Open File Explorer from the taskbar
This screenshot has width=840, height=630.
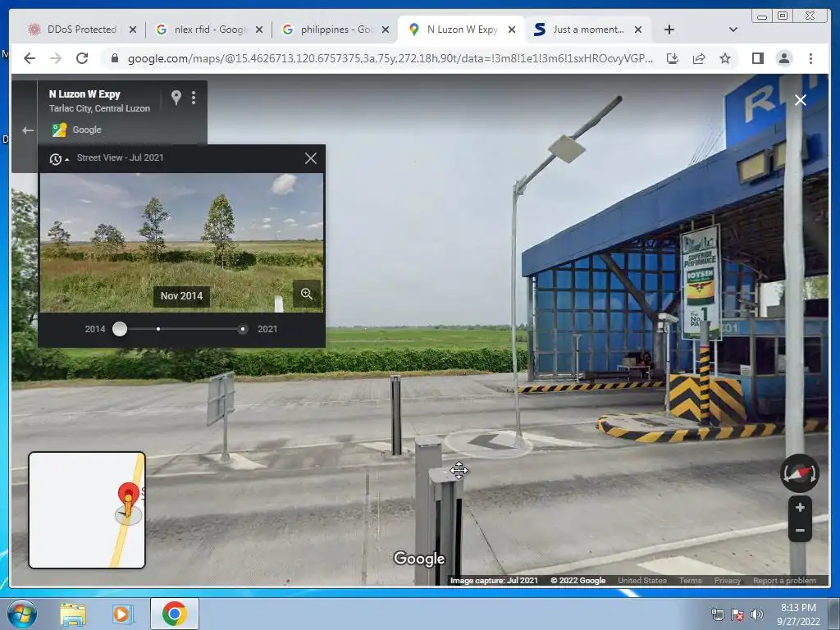(x=73, y=614)
